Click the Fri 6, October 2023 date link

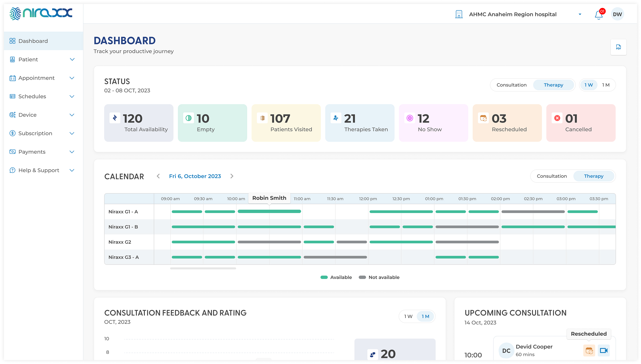195,176
